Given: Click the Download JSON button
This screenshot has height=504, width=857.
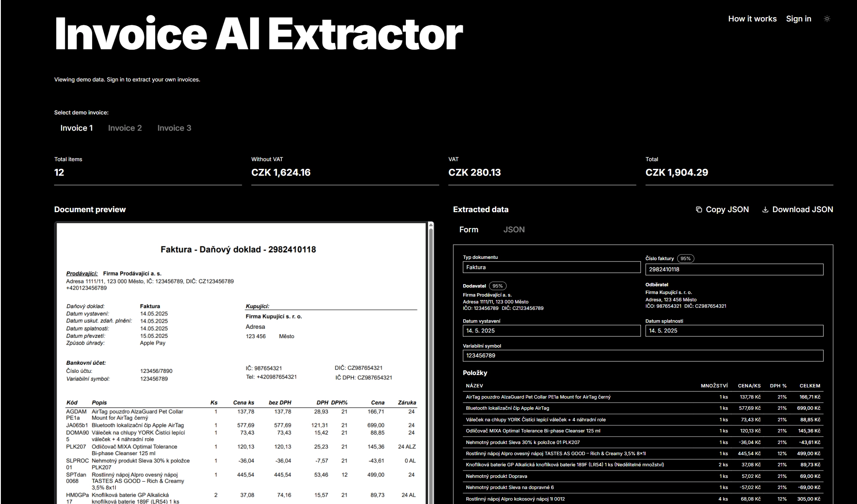Looking at the screenshot, I should pyautogui.click(x=798, y=210).
